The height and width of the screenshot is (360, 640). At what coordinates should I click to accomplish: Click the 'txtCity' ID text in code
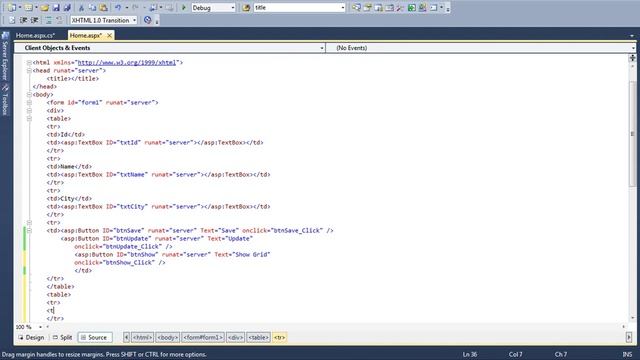(133, 207)
